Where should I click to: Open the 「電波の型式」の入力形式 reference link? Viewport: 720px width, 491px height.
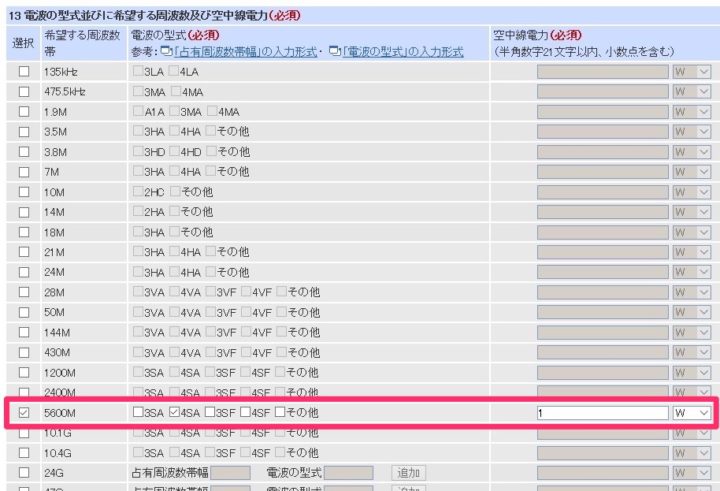pyautogui.click(x=402, y=51)
